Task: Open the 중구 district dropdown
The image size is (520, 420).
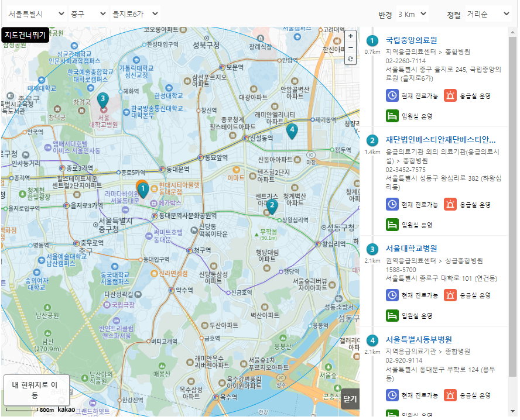Action: (x=88, y=14)
